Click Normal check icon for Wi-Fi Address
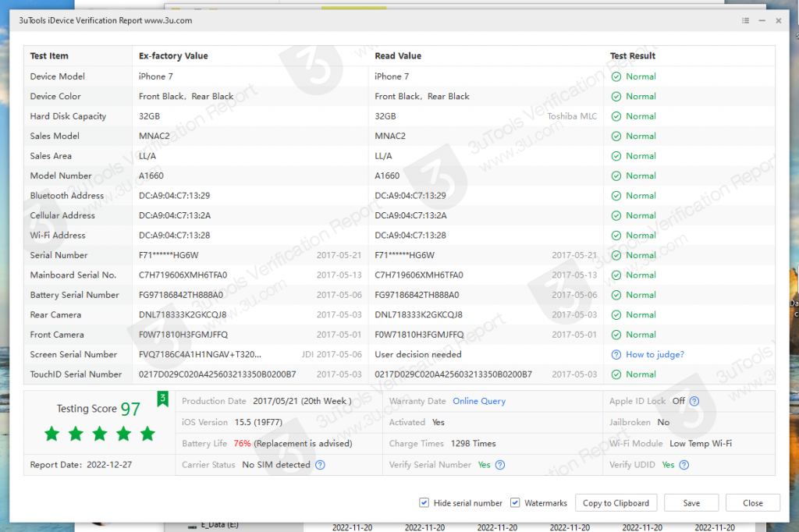The image size is (799, 532). (616, 236)
